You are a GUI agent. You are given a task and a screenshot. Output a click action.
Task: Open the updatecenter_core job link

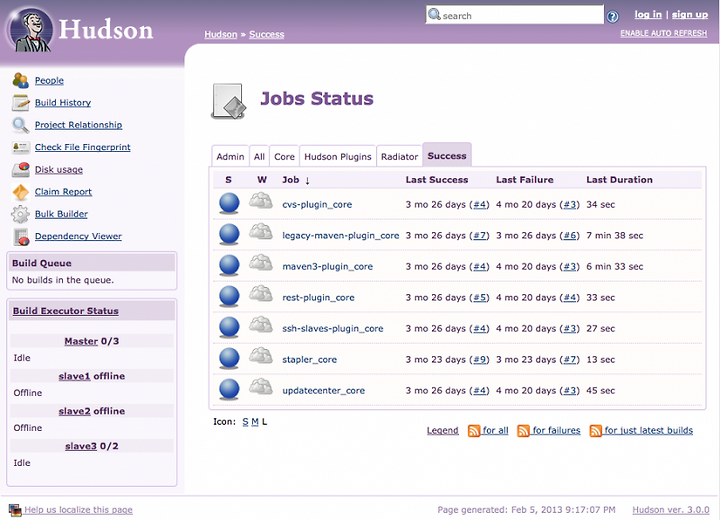point(323,390)
